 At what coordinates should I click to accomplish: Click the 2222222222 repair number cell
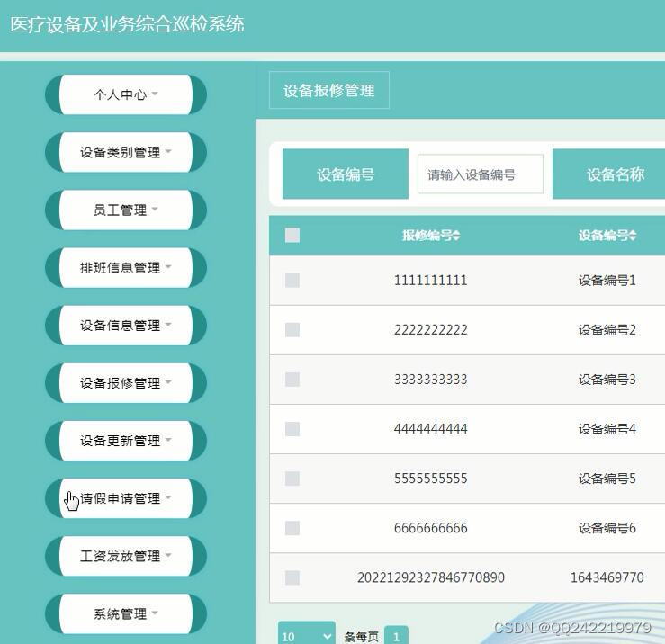pos(430,330)
